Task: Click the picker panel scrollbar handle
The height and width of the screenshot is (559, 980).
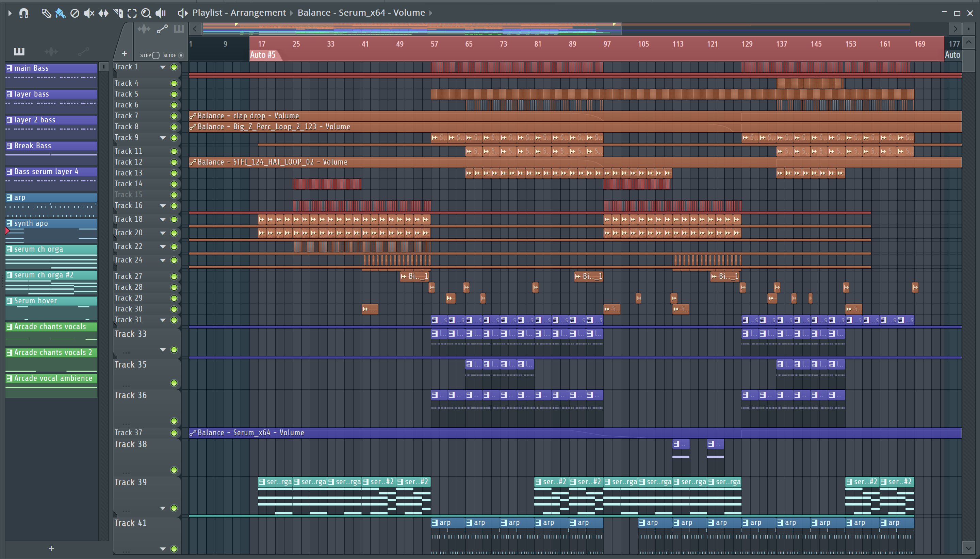Action: (x=103, y=67)
